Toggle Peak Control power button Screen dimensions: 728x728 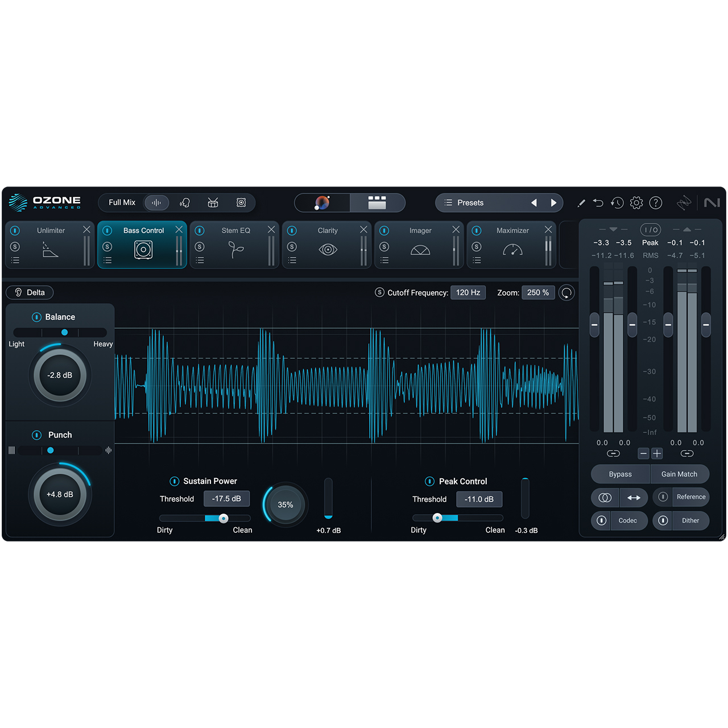coord(430,481)
